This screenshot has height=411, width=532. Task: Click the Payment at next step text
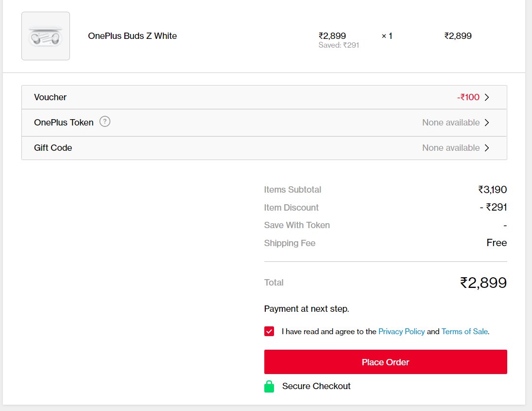tap(307, 309)
